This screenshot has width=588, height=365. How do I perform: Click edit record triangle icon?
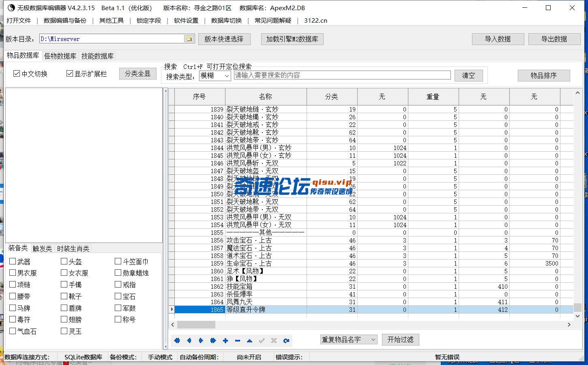click(x=250, y=341)
